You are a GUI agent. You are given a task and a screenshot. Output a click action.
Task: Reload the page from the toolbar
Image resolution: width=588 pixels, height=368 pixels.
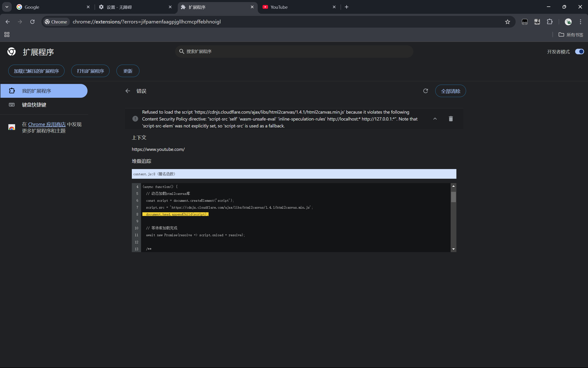32,22
